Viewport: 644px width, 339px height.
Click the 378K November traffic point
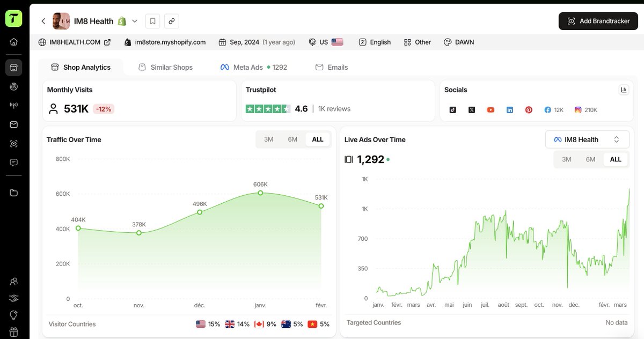[139, 233]
